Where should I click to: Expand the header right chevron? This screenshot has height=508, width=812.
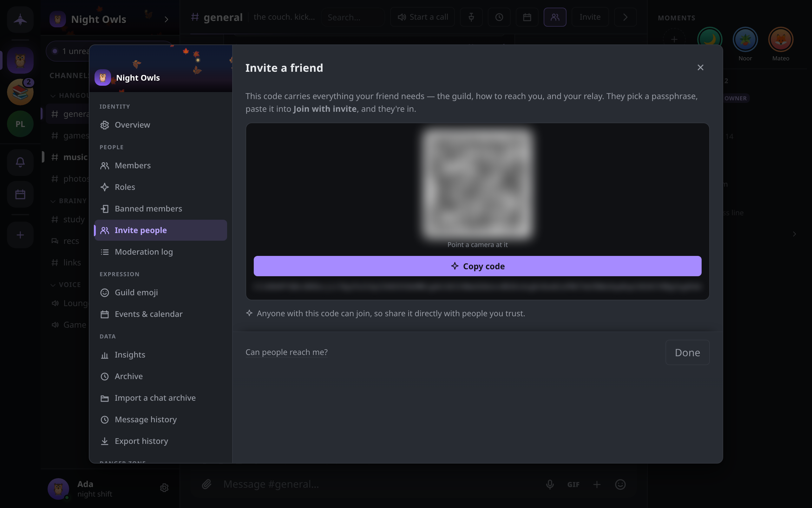pyautogui.click(x=625, y=17)
